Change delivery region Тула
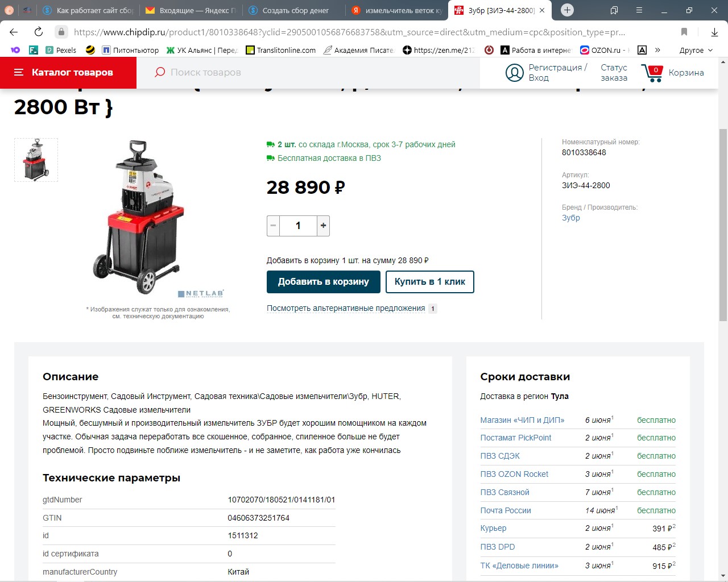Image resolution: width=728 pixels, height=582 pixels. [560, 396]
